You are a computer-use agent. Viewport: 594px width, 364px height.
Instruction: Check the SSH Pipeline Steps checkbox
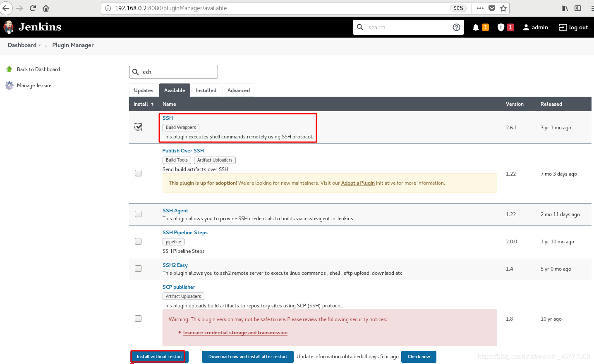[x=138, y=241]
